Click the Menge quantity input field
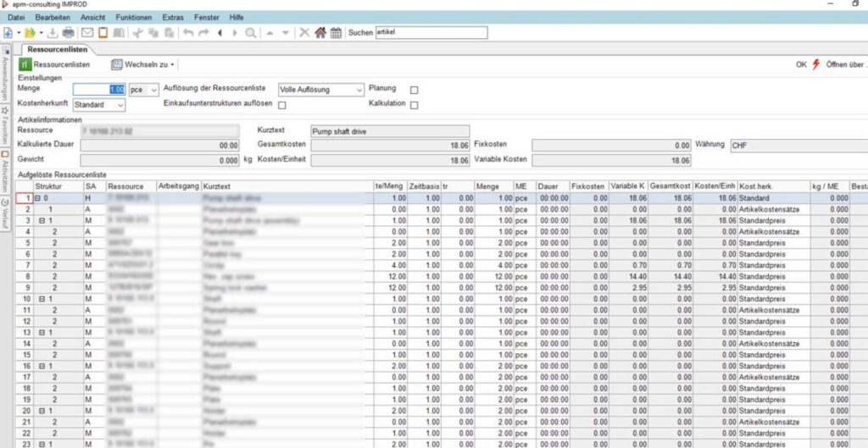The image size is (868, 448). click(100, 89)
